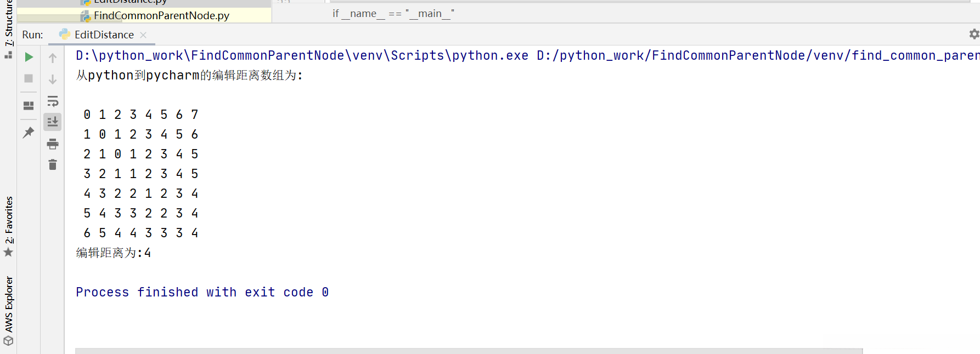Rerun the EditDistance script

[29, 57]
